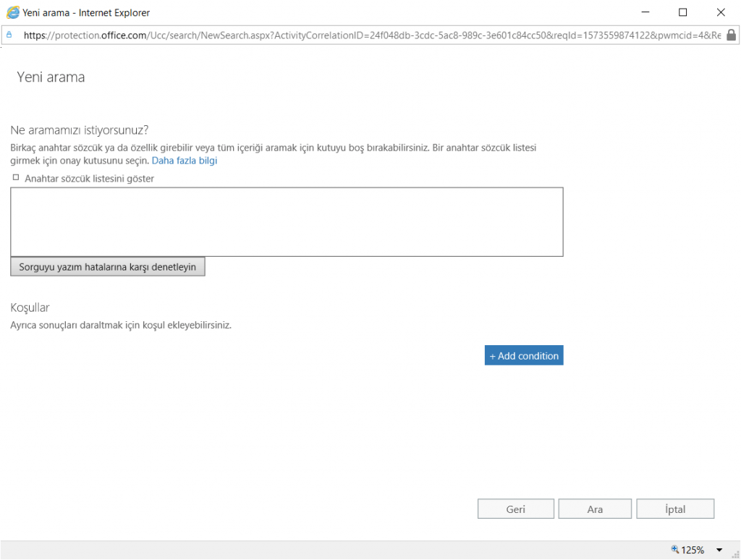Go back with the Geri button

click(515, 509)
